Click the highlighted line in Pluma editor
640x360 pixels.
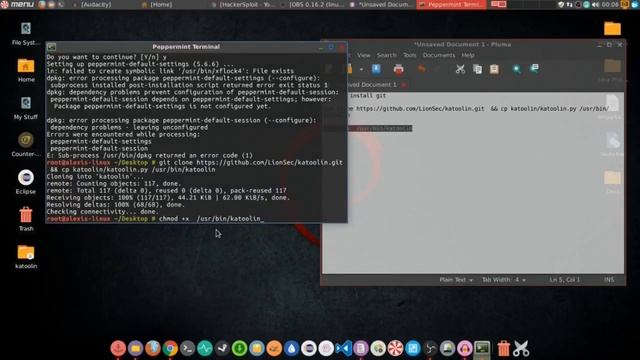(x=380, y=129)
